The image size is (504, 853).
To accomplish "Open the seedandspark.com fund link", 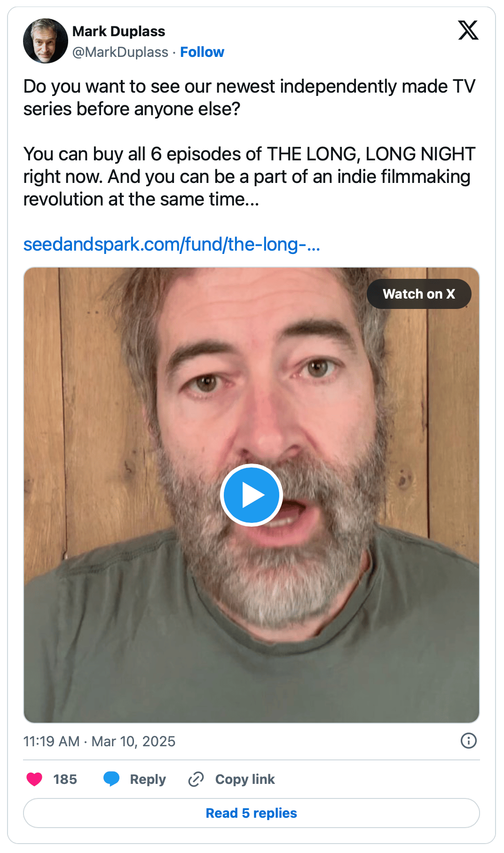I will (x=172, y=245).
